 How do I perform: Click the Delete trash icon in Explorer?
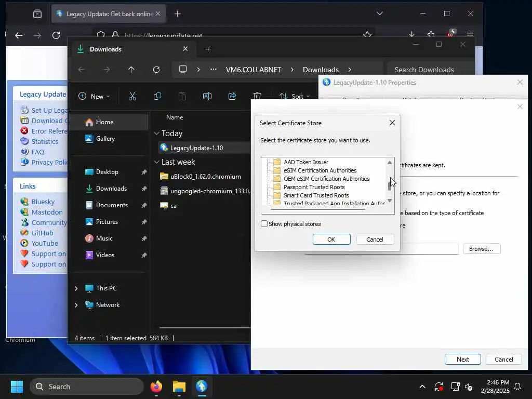257,96
